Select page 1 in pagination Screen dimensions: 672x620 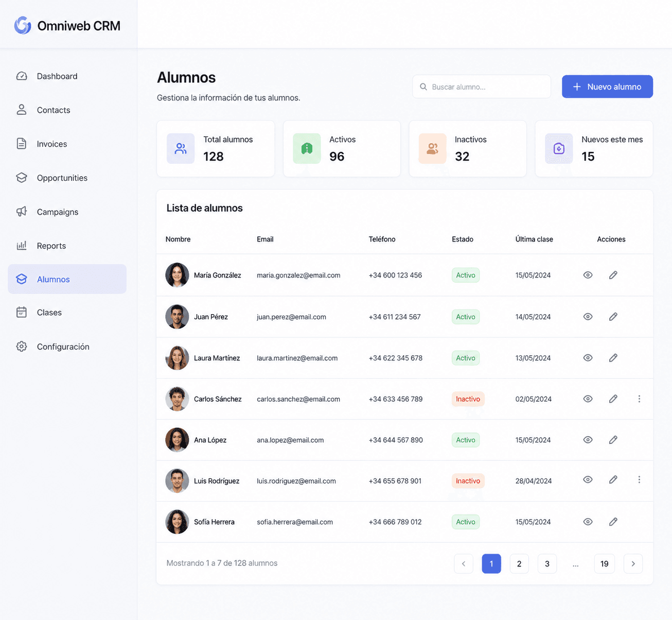(x=491, y=564)
